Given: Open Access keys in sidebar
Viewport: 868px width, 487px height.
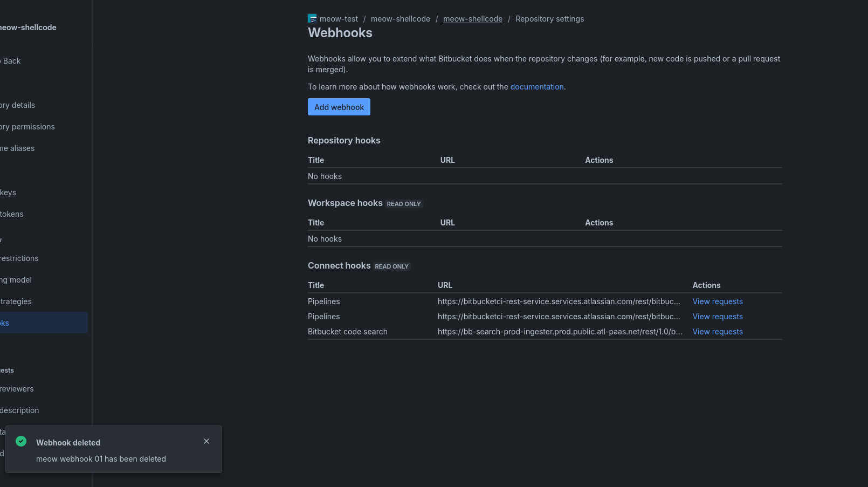Looking at the screenshot, I should (x=8, y=193).
